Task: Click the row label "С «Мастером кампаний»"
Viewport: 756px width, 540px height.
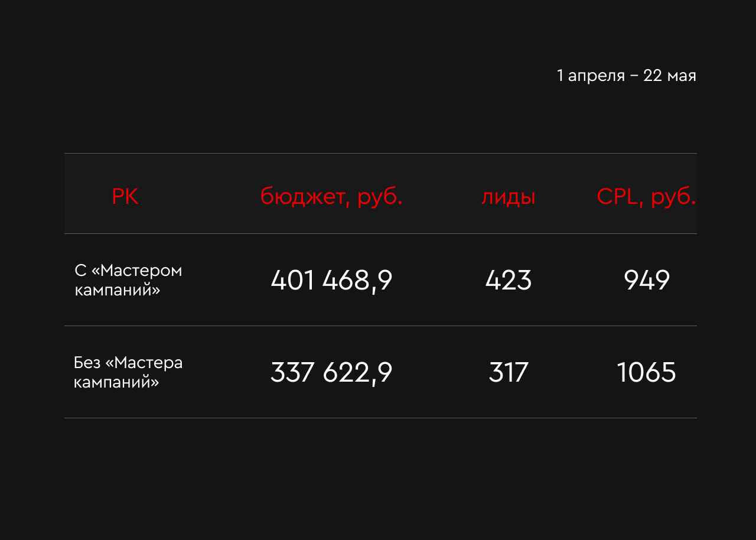Action: 128,280
